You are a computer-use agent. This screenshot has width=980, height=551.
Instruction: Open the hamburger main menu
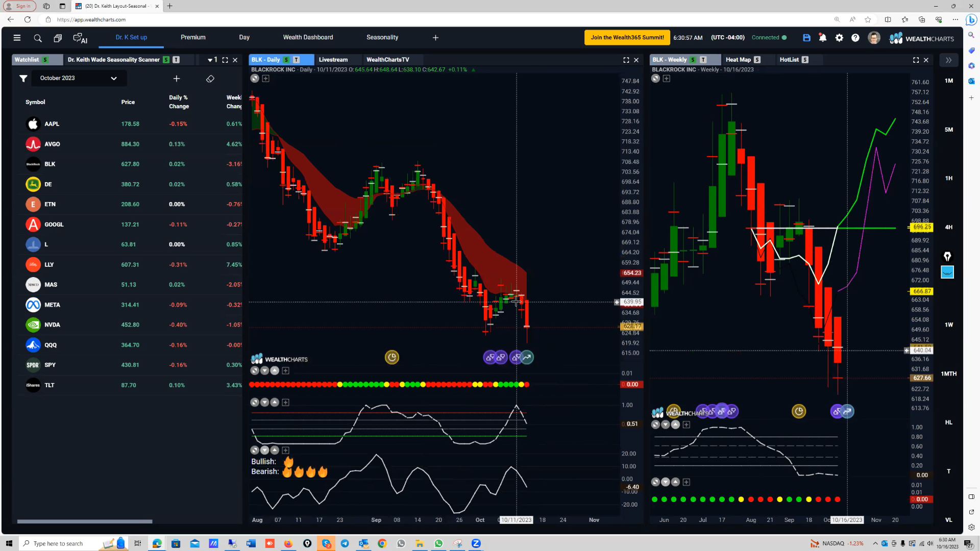coord(17,38)
